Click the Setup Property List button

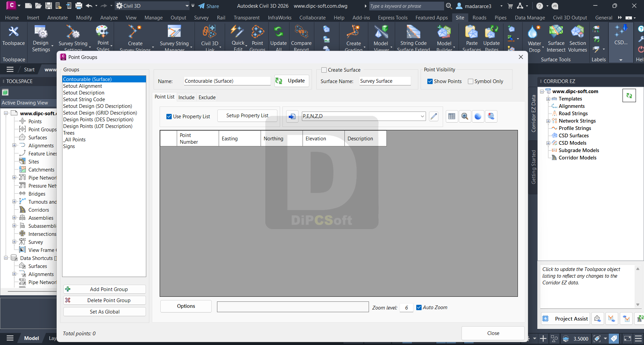pyautogui.click(x=247, y=116)
